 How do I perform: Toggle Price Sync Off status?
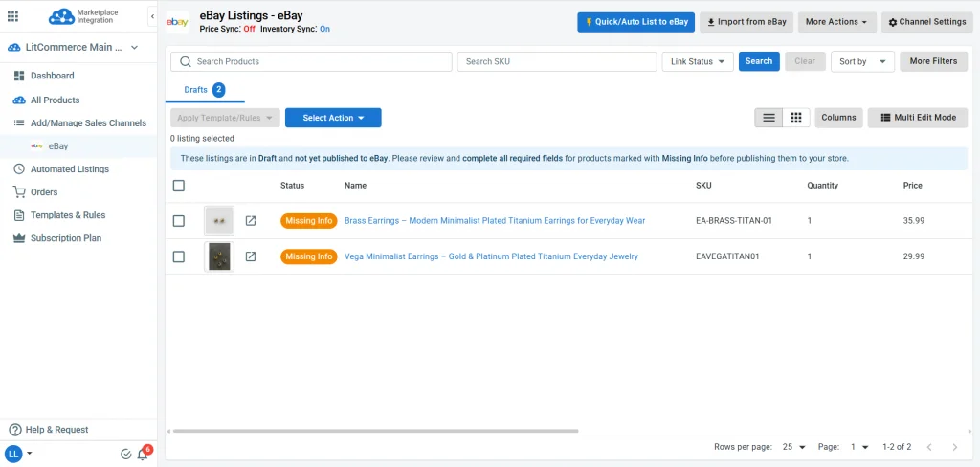(250, 29)
